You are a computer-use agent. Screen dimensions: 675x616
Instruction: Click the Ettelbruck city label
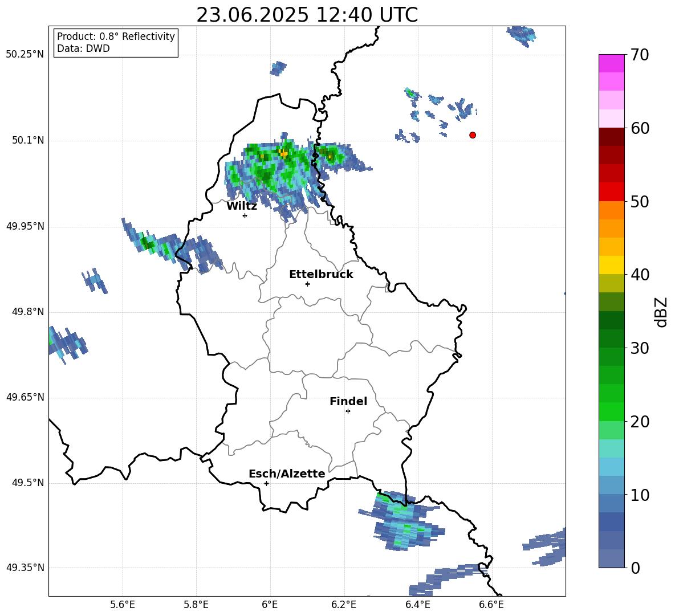click(321, 275)
